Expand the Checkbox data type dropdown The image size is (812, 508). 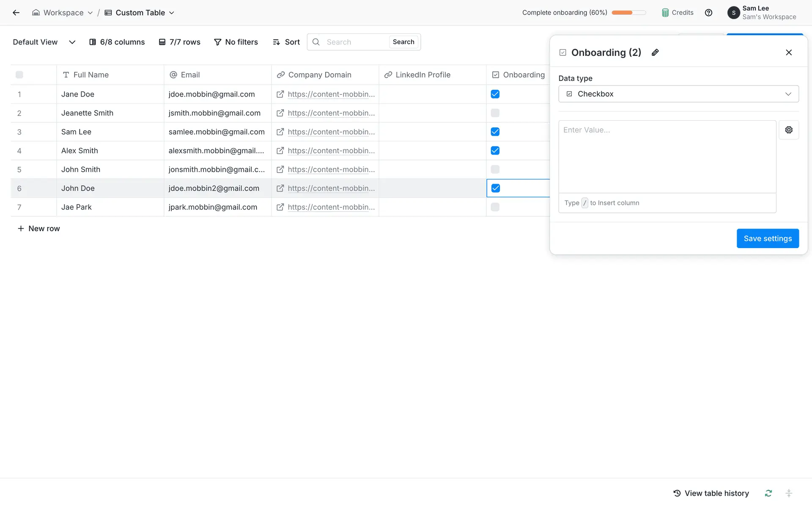point(678,94)
